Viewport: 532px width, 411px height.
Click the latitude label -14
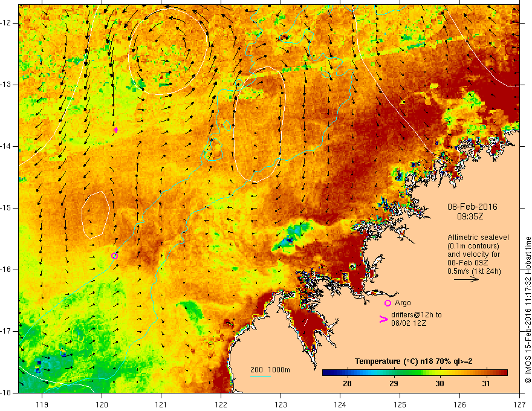coord(6,146)
